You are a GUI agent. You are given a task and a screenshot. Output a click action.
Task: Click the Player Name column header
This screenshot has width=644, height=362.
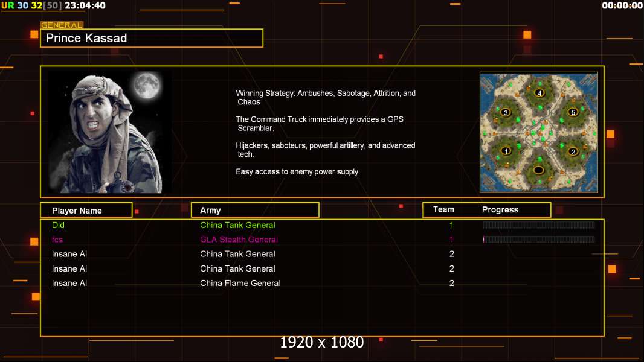(86, 211)
